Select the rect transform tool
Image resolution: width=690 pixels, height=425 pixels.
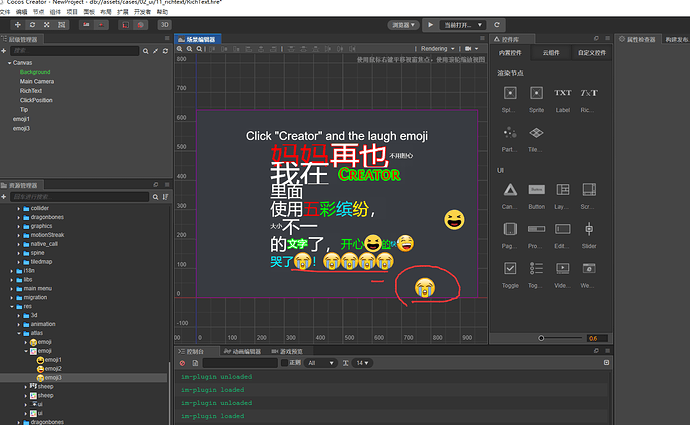pos(62,25)
